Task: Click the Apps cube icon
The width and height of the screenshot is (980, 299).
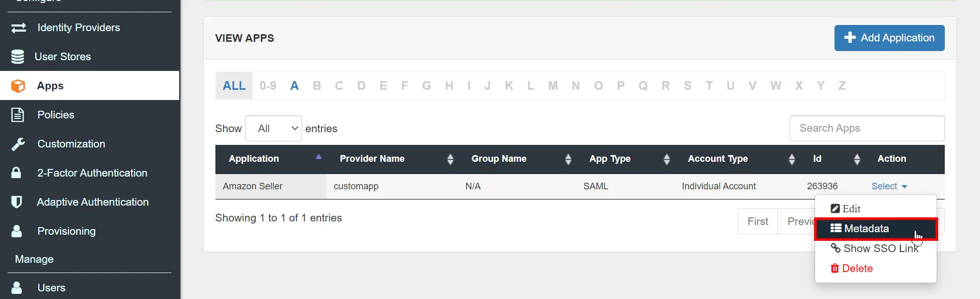Action: point(18,86)
